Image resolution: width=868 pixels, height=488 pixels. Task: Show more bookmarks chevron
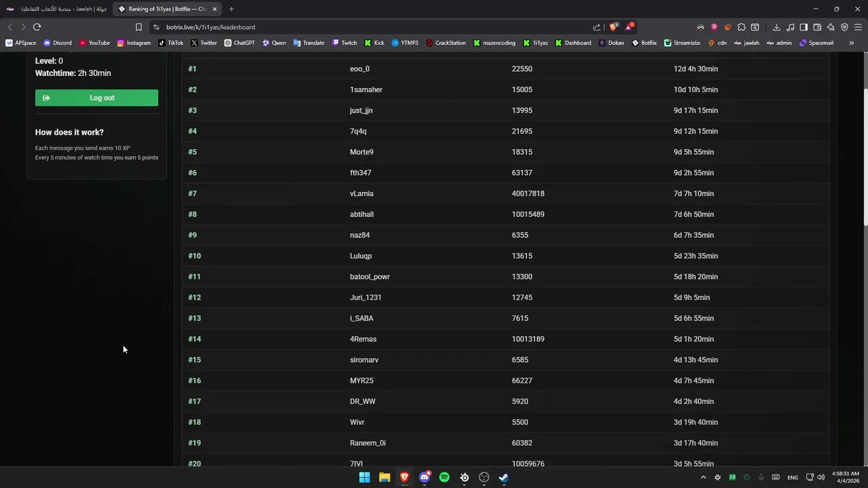coord(851,43)
